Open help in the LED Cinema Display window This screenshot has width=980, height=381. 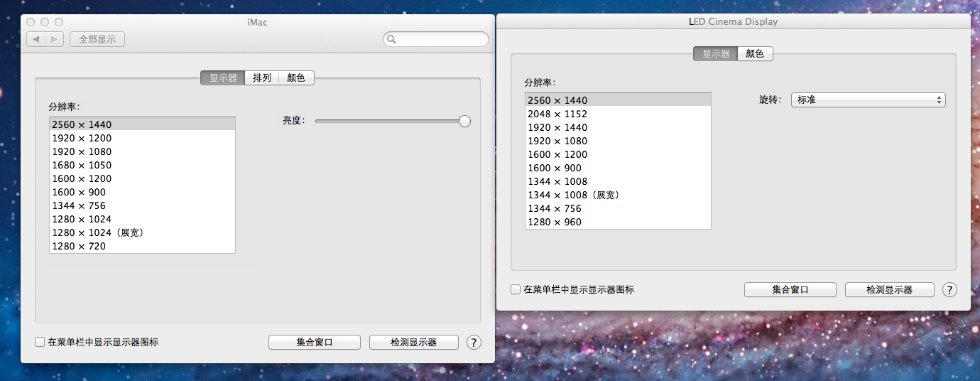tap(949, 289)
